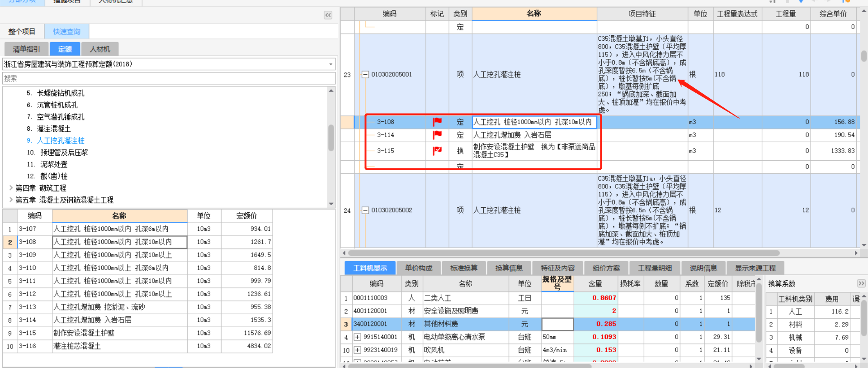Select tree item 截(凿)桩
The height and width of the screenshot is (368, 868).
pos(54,176)
